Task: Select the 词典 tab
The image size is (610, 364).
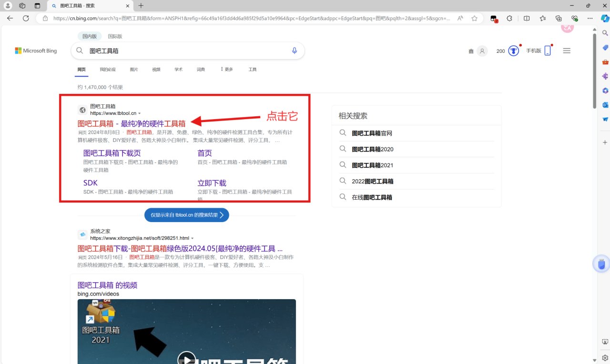Action: (x=201, y=70)
